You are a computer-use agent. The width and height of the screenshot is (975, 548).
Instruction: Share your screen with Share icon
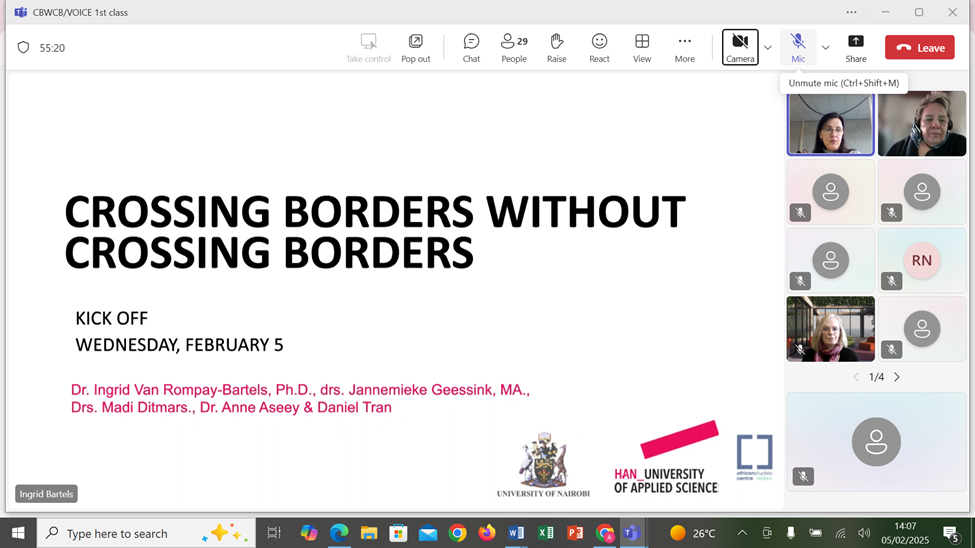pyautogui.click(x=856, y=47)
